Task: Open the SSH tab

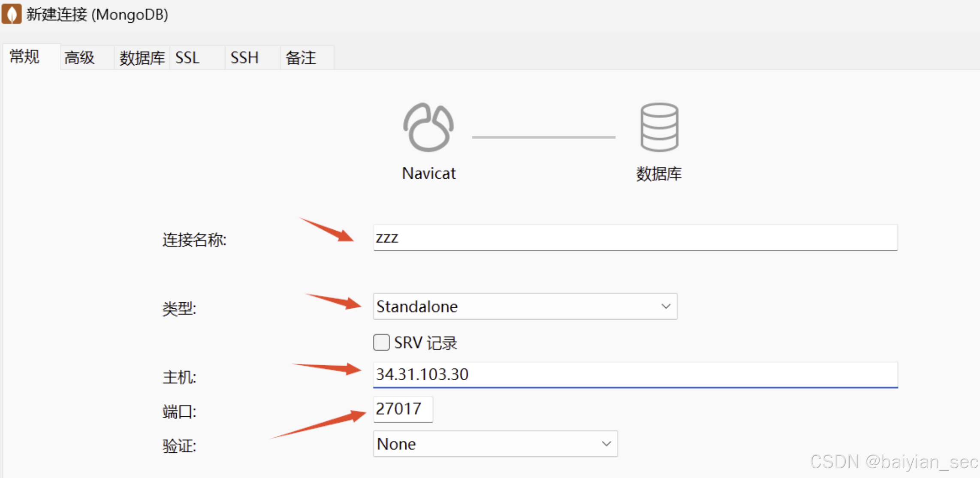Action: [x=244, y=57]
